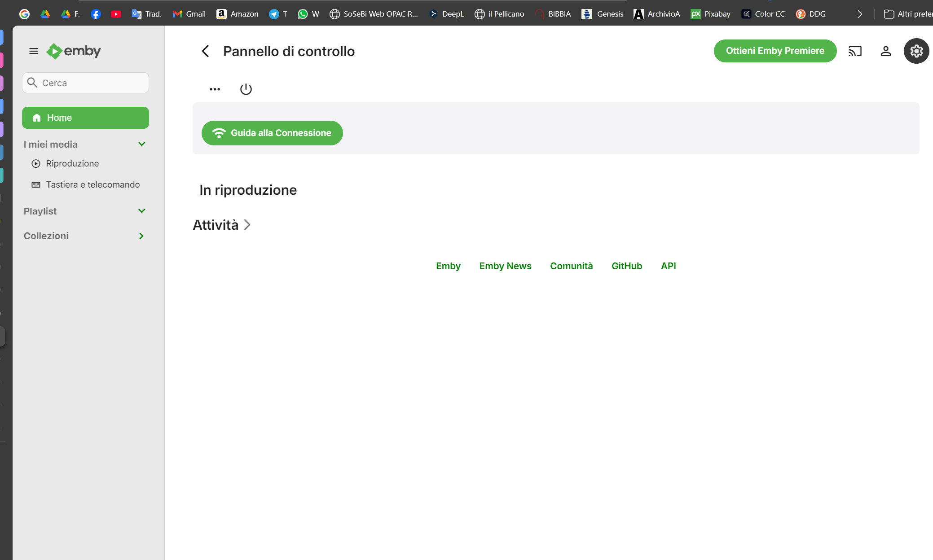
Task: Click the hamburger menu icon beside the Emby logo
Action: [34, 51]
